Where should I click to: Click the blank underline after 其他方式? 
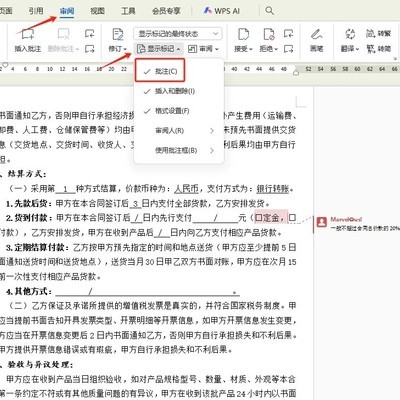(x=147, y=292)
